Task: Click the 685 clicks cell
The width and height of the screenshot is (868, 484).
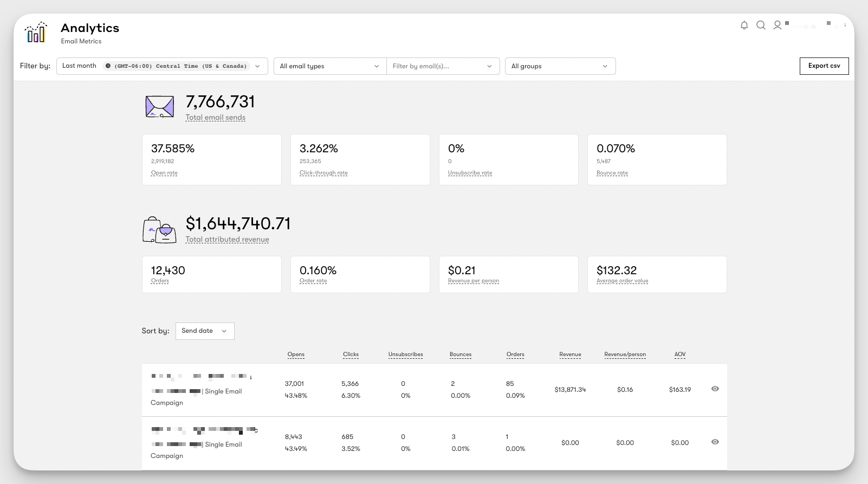Action: pyautogui.click(x=347, y=437)
